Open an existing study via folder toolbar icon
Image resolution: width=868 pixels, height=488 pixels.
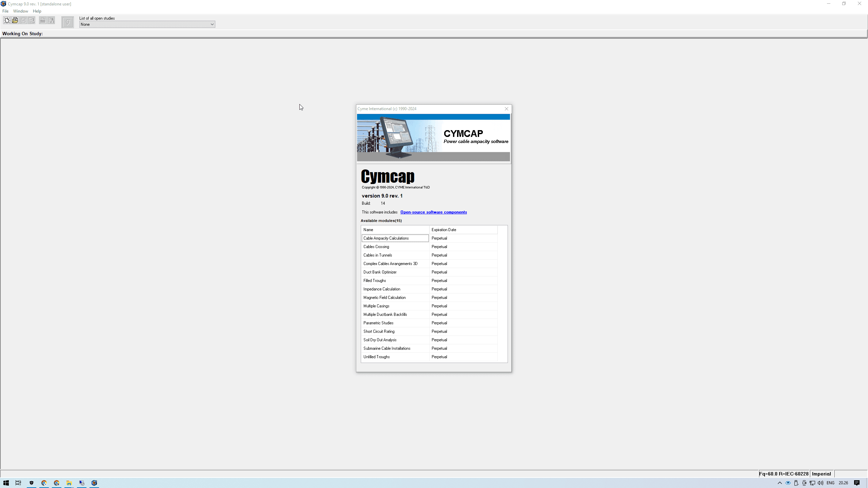(x=15, y=20)
